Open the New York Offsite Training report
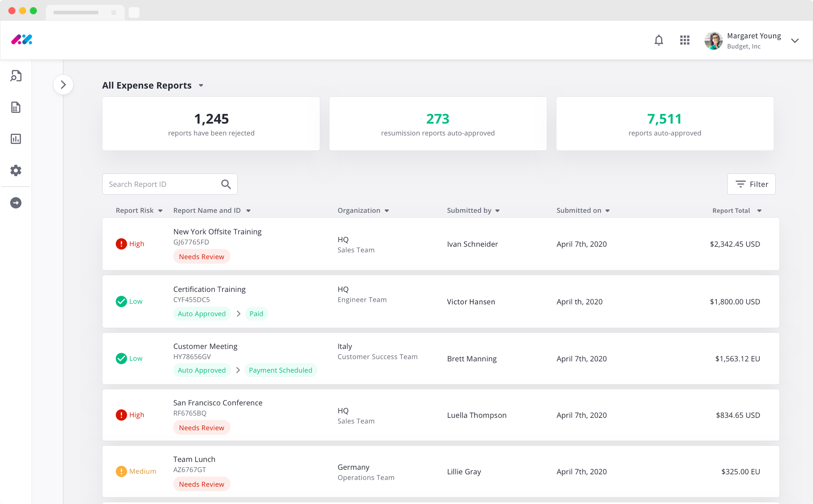This screenshot has width=813, height=504. [x=217, y=232]
